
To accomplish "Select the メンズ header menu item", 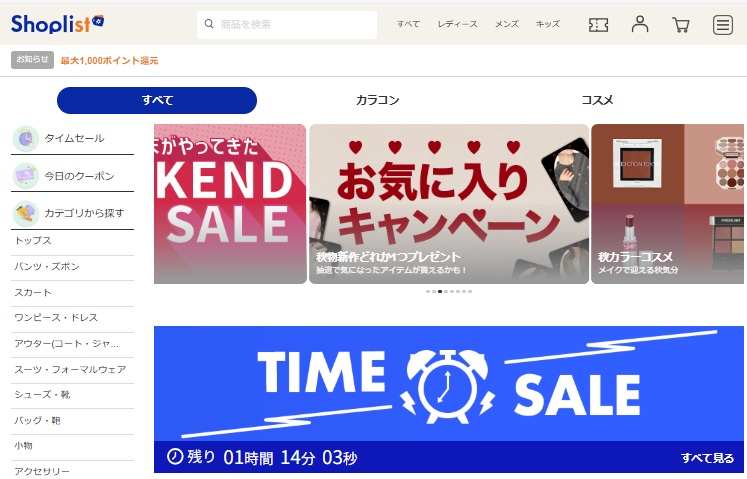I will 506,24.
